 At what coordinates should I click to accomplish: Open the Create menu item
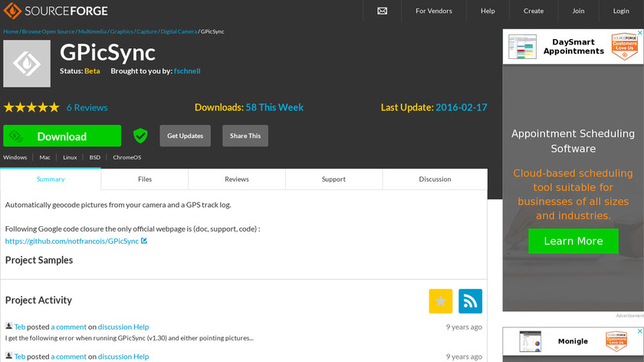tap(534, 11)
